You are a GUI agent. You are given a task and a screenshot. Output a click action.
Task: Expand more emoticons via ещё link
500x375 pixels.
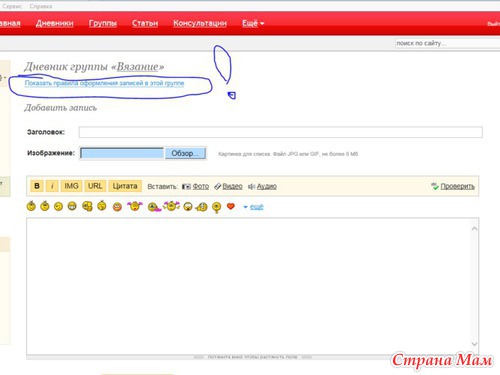pyautogui.click(x=257, y=207)
